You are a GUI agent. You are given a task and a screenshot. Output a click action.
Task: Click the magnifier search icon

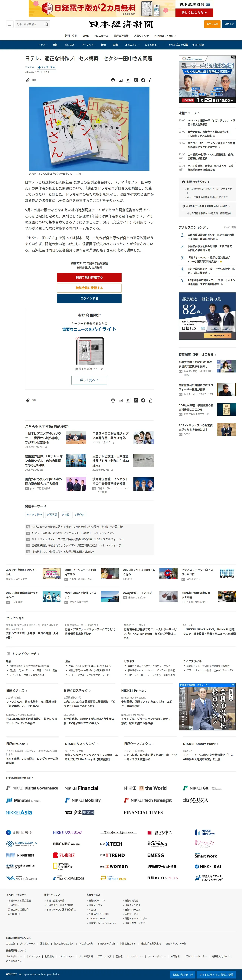46,24
